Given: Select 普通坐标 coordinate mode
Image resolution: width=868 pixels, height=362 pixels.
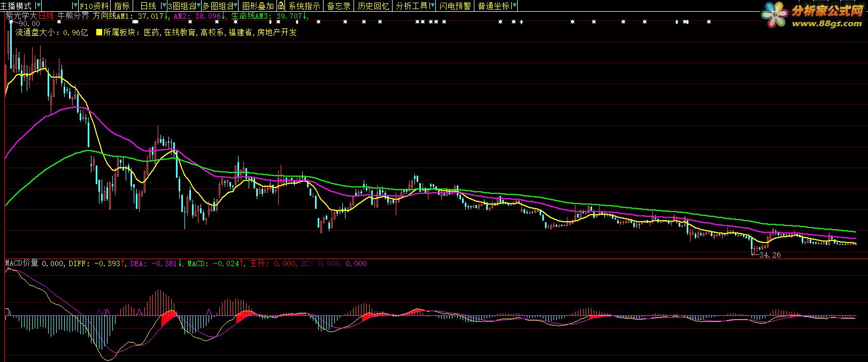Looking at the screenshot, I should (494, 6).
